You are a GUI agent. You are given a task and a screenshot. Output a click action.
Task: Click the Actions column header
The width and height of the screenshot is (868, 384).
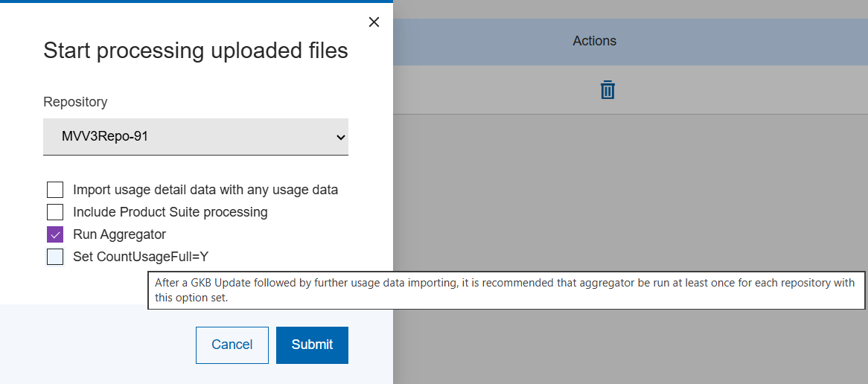click(594, 41)
